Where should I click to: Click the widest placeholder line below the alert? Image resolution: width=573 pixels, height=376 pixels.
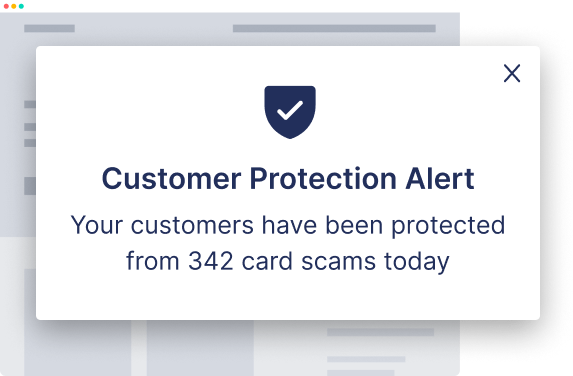[380, 332]
